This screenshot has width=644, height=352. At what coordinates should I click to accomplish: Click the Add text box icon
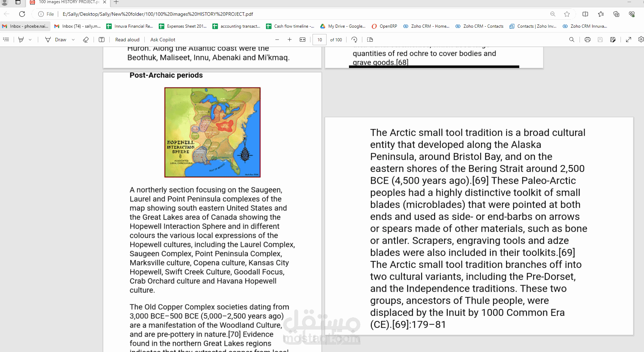click(102, 40)
